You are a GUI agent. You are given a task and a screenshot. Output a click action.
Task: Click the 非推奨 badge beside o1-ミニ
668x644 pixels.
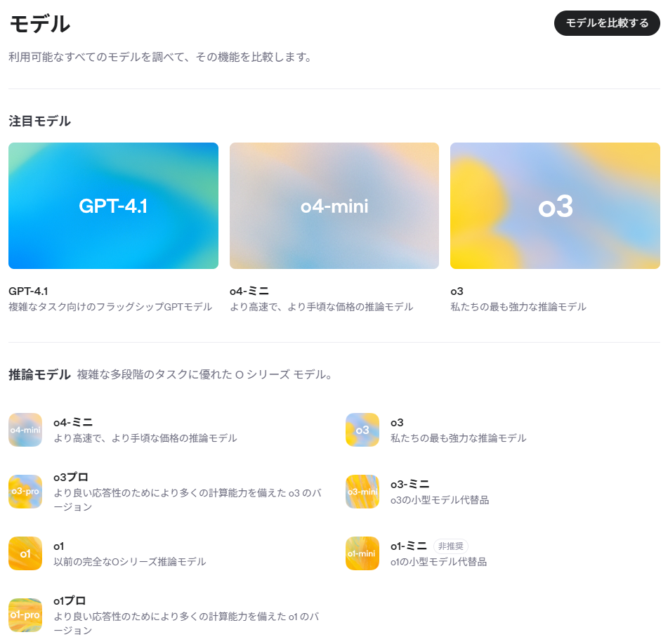(x=451, y=546)
